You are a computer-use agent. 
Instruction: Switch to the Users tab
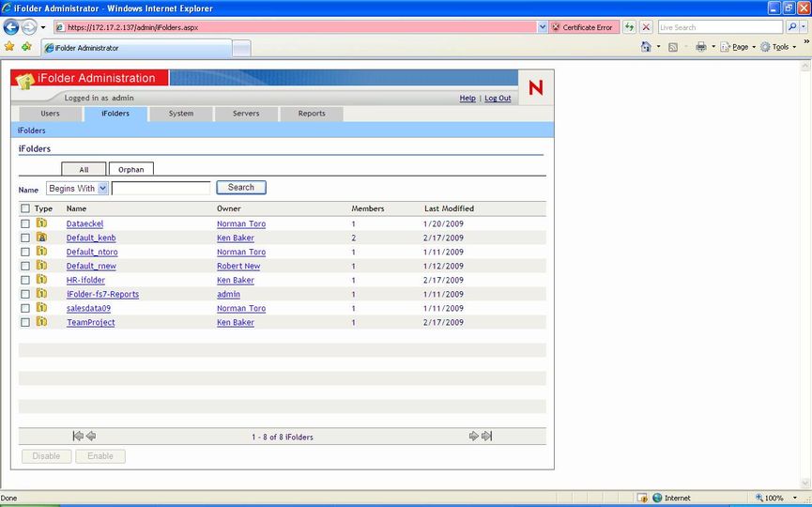(x=51, y=114)
